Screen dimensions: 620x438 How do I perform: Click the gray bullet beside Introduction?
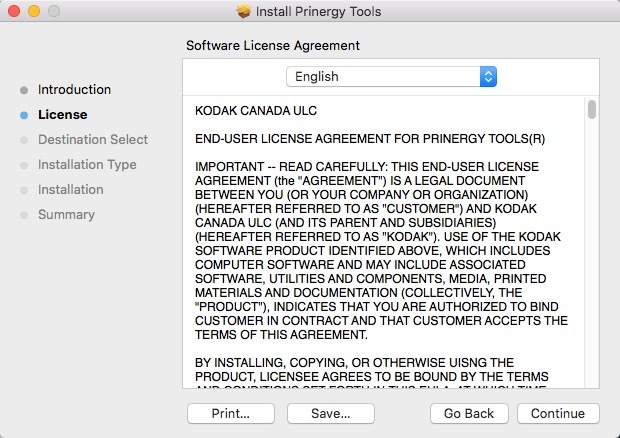pos(24,90)
